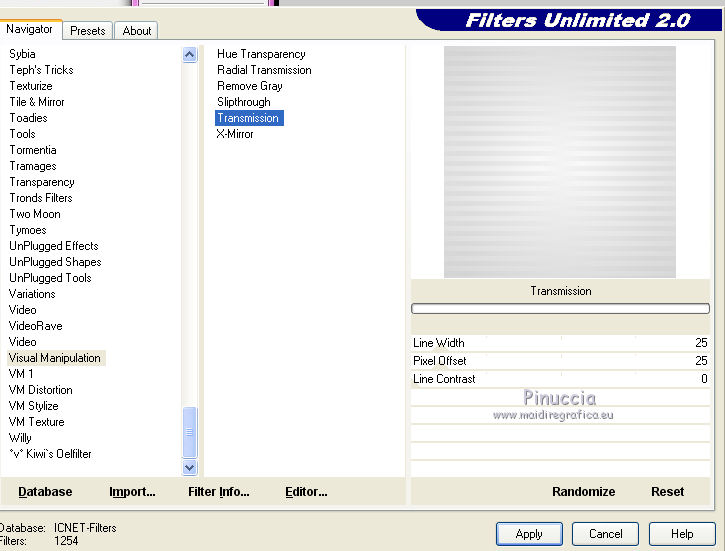Choose Slipthrough filter
The height and width of the screenshot is (551, 725).
[x=244, y=102]
